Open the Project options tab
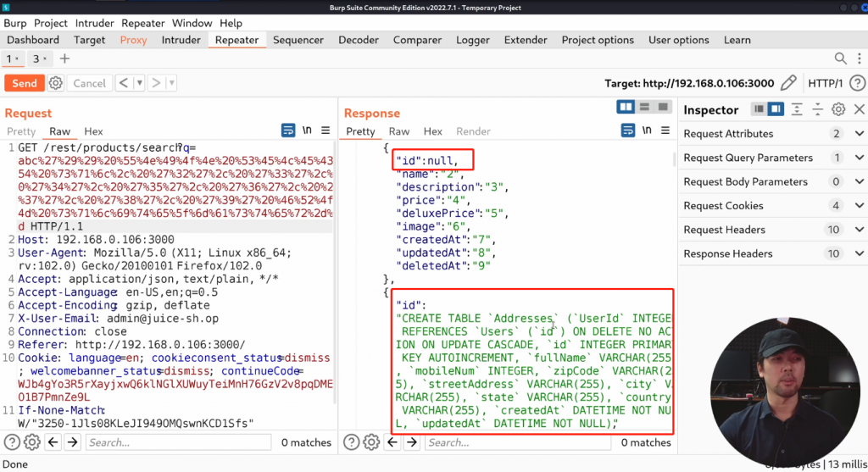 click(598, 40)
